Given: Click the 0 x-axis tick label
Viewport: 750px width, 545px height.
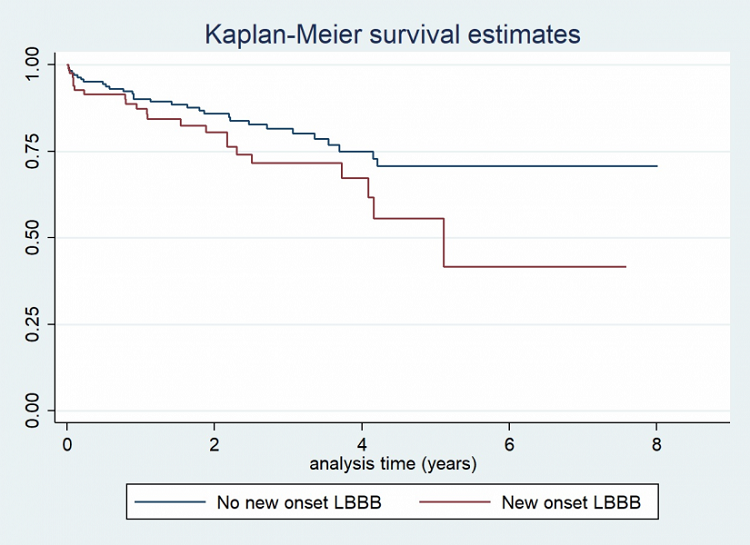Looking at the screenshot, I should (x=67, y=444).
